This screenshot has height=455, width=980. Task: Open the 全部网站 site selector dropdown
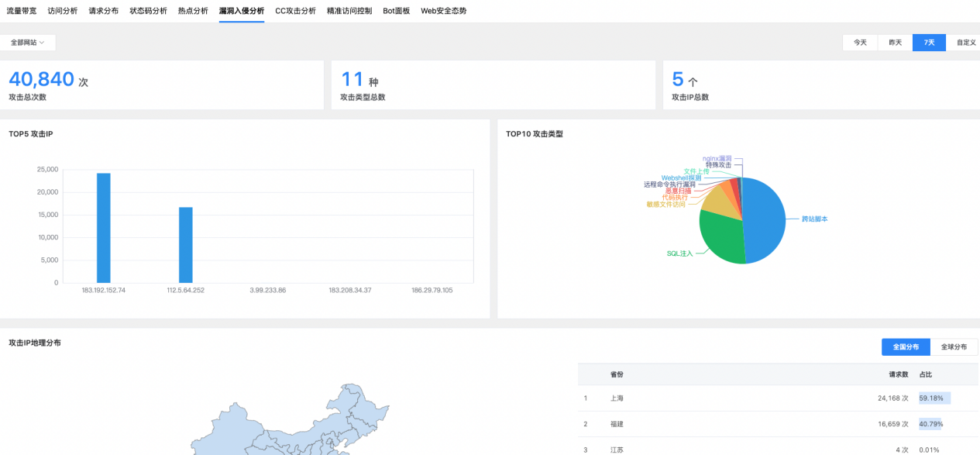pyautogui.click(x=29, y=42)
